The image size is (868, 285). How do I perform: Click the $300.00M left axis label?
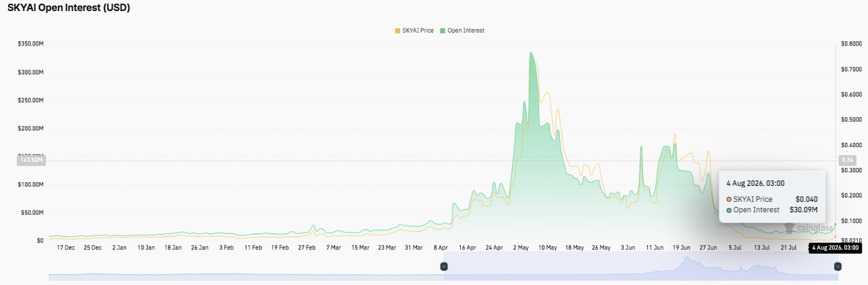pyautogui.click(x=31, y=73)
